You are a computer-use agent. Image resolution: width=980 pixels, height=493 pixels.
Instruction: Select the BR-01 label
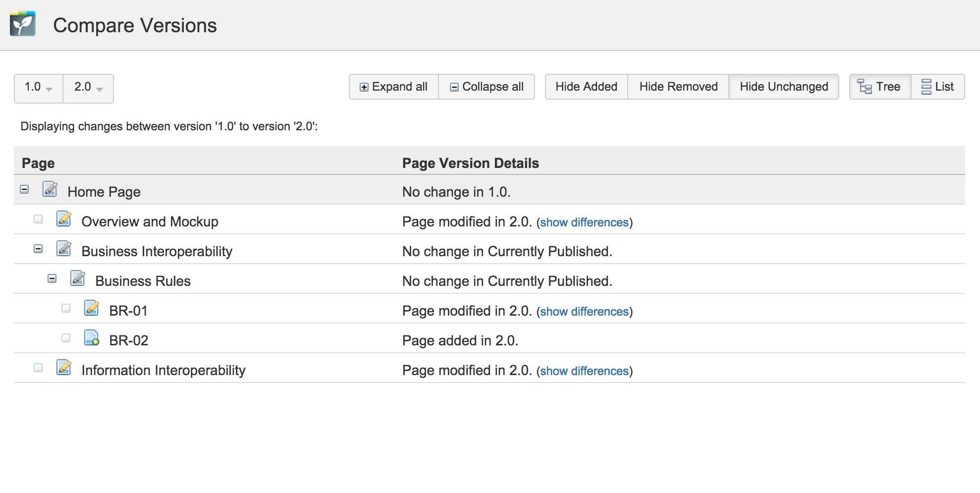coord(128,311)
